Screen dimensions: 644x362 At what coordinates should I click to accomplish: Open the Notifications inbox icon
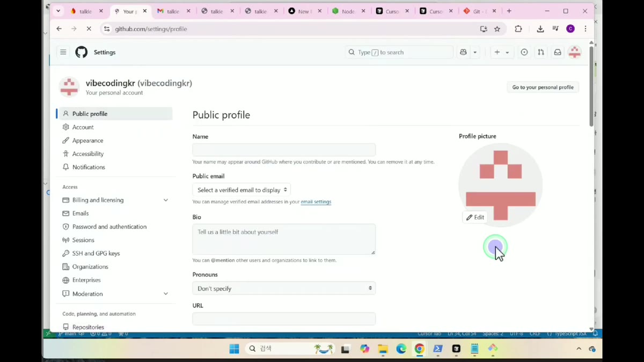pyautogui.click(x=558, y=52)
